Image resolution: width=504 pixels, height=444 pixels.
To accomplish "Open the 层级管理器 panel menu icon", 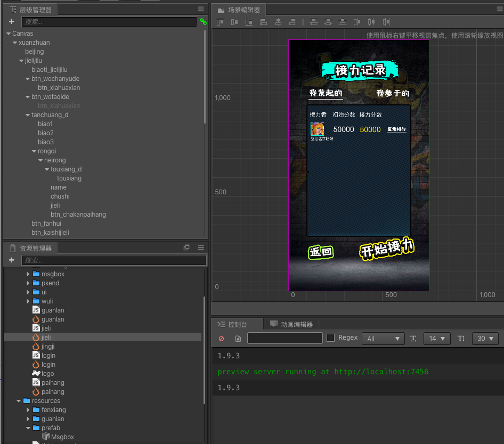I will point(201,9).
